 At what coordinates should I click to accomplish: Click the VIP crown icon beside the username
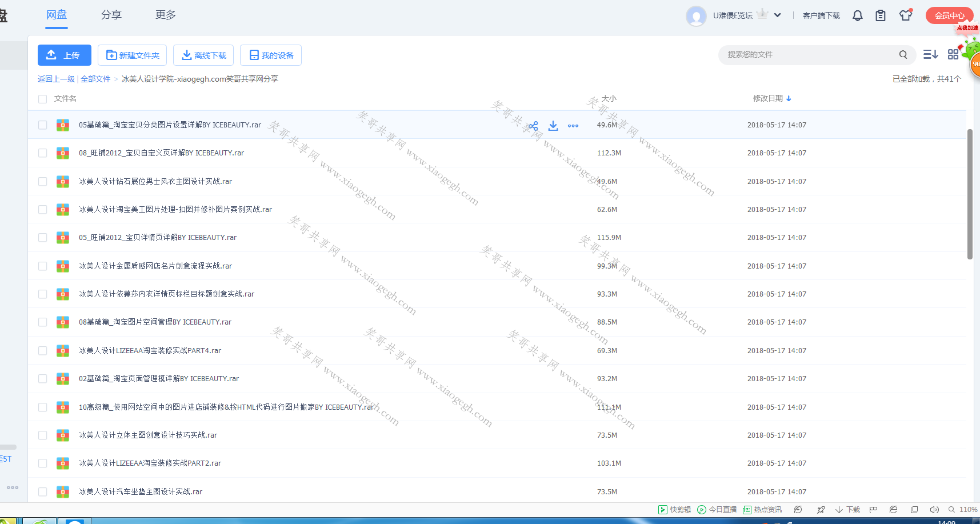pos(762,14)
